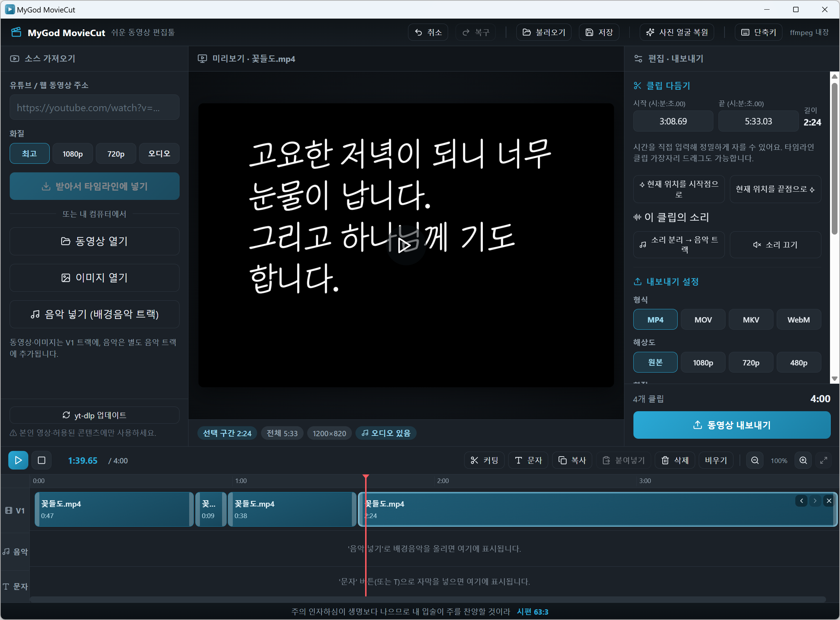The width and height of the screenshot is (840, 620).
Task: Select the 0:38 꽃들도.mp4 clip
Action: click(x=292, y=509)
